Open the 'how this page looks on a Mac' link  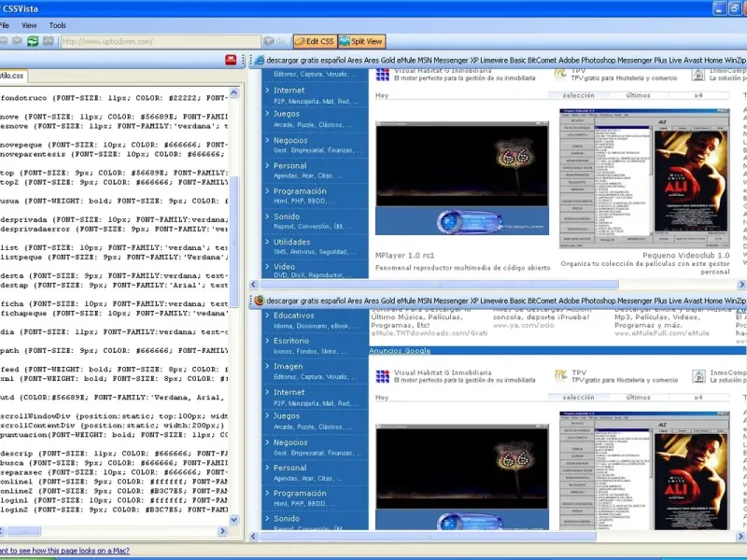coord(64,551)
